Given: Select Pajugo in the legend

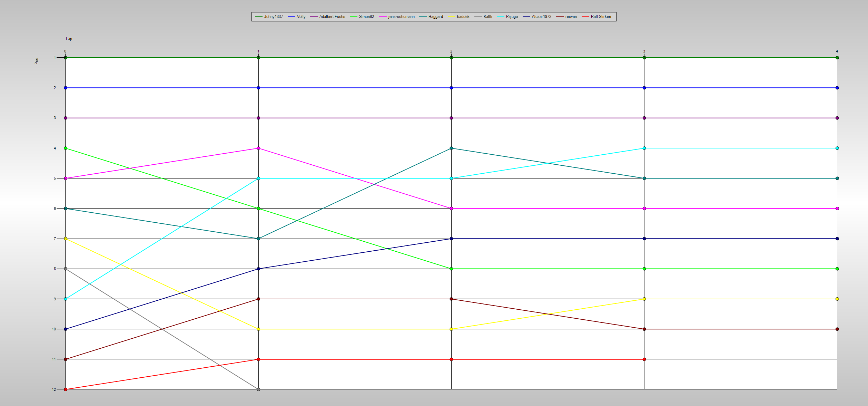Looking at the screenshot, I should coord(507,17).
